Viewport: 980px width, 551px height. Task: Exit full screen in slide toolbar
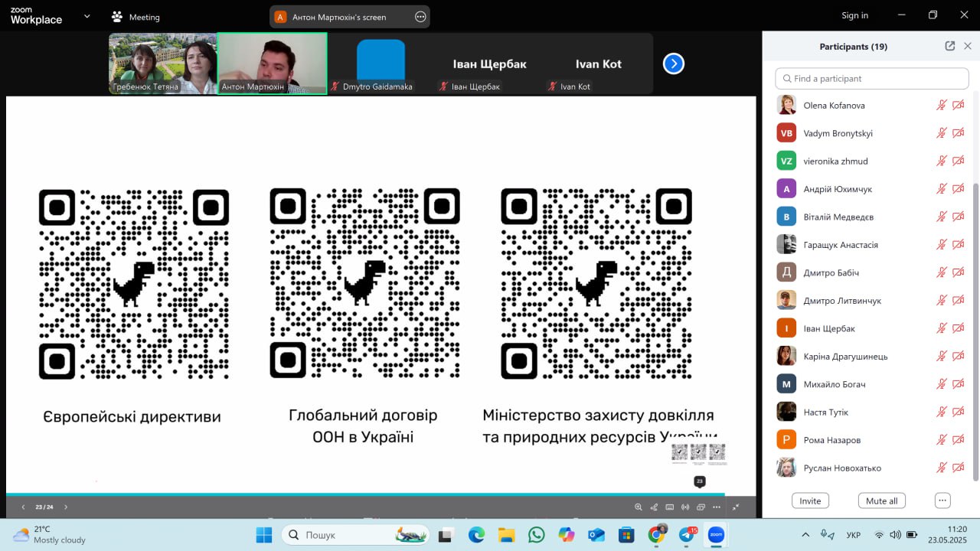[736, 507]
